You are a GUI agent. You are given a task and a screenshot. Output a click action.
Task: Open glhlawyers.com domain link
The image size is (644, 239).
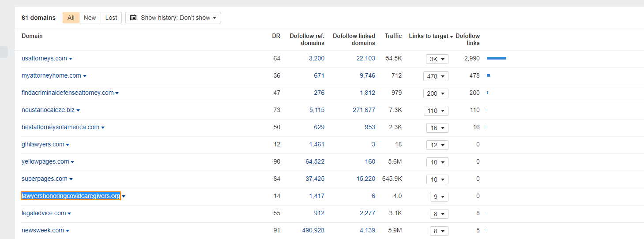pos(43,144)
